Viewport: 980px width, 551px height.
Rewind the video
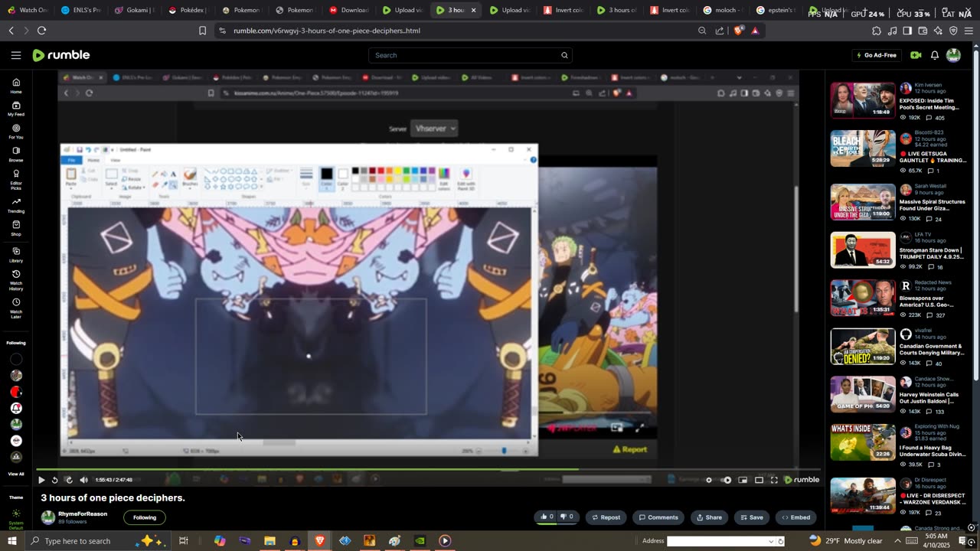(x=54, y=480)
